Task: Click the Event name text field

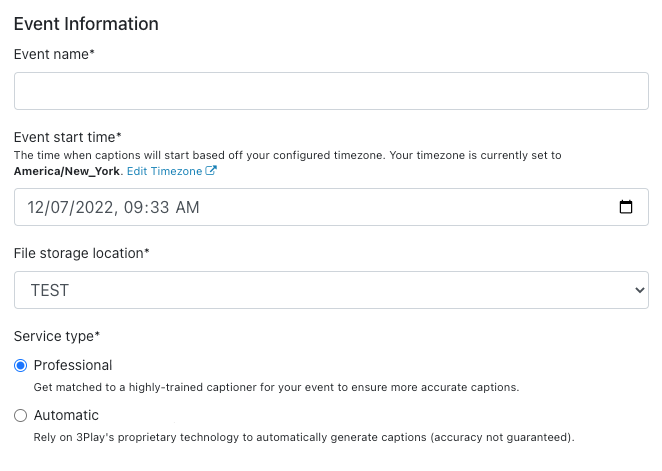Action: [331, 91]
